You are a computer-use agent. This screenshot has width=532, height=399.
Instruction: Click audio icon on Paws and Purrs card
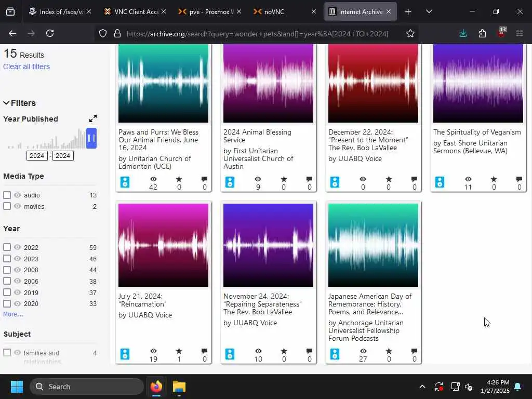pyautogui.click(x=125, y=182)
